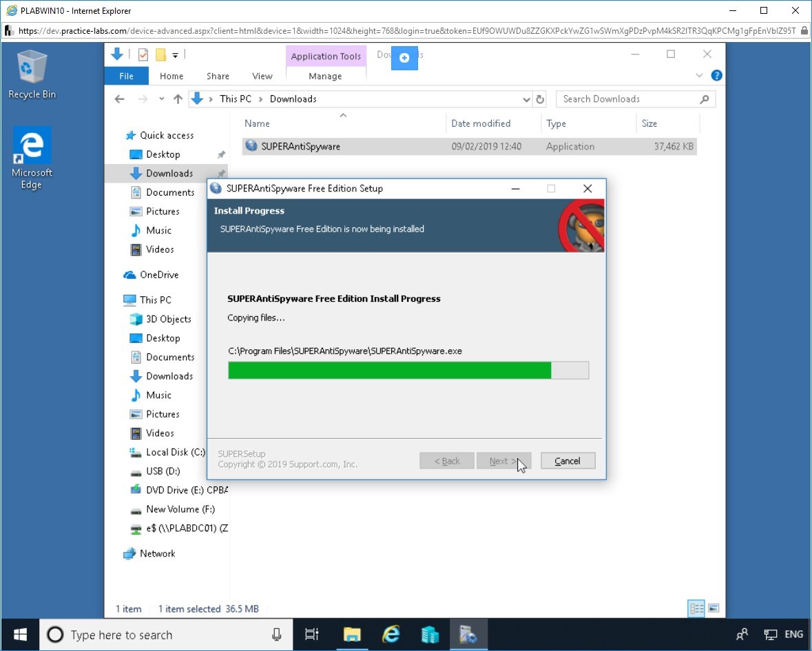Open pinned Desktop under Quick access

click(163, 154)
